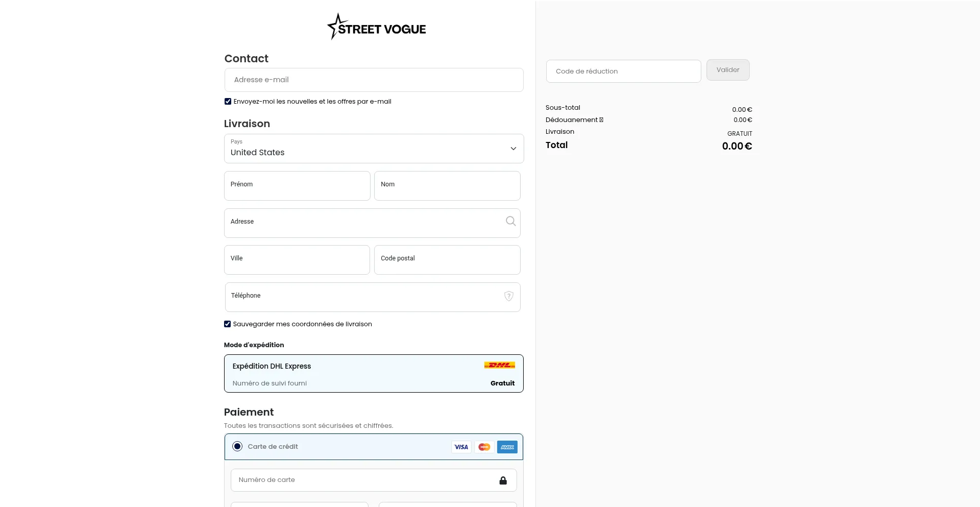Image resolution: width=980 pixels, height=507 pixels.
Task: Click the lock icon in card number field
Action: tap(503, 480)
